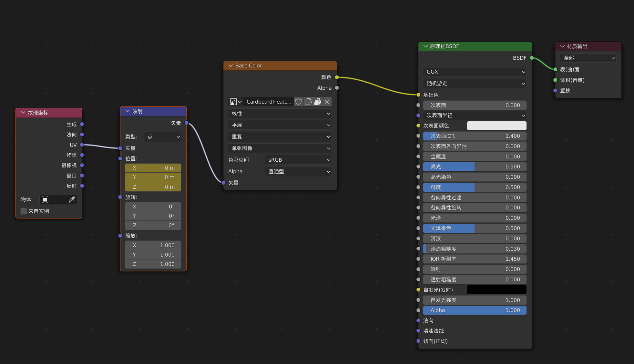Image resolution: width=634 pixels, height=364 pixels.
Task: Collapse the Base Color node header
Action: (230, 66)
